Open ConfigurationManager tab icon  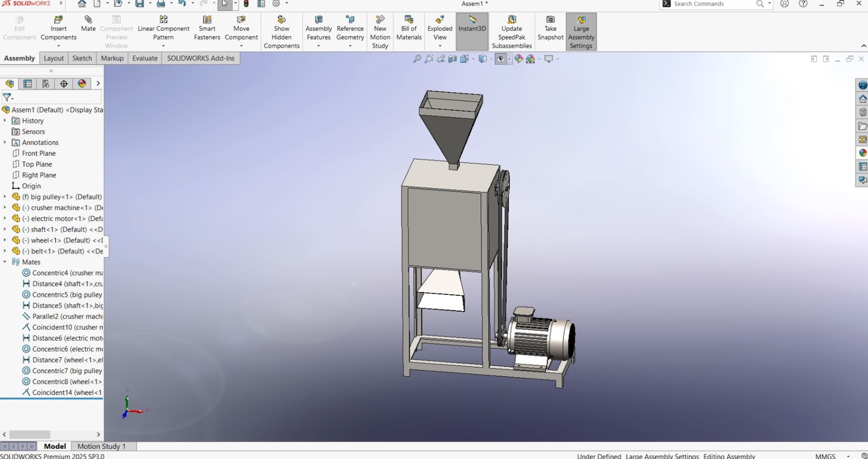click(46, 83)
